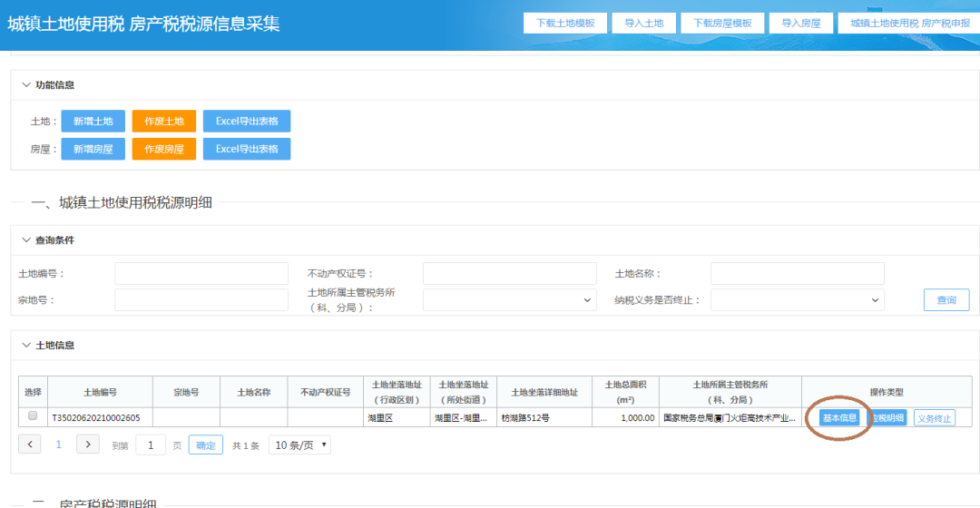Focus the 宗地号 input field
Image resolution: width=980 pixels, height=508 pixels.
tap(201, 300)
